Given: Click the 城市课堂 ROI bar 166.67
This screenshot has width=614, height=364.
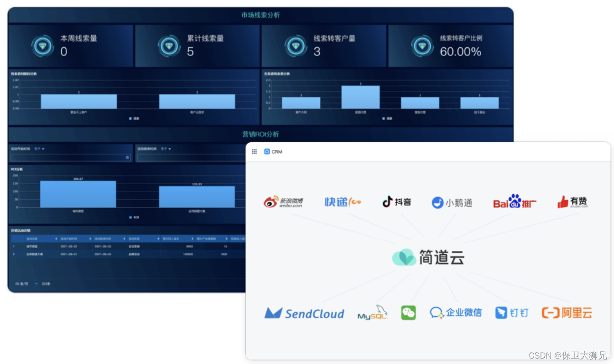Looking at the screenshot, I should [x=78, y=194].
